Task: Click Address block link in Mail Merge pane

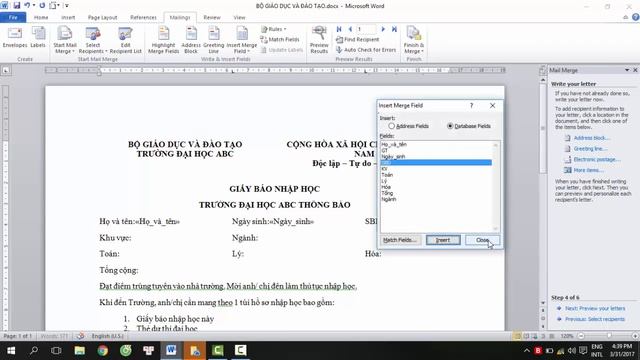Action: pyautogui.click(x=591, y=138)
